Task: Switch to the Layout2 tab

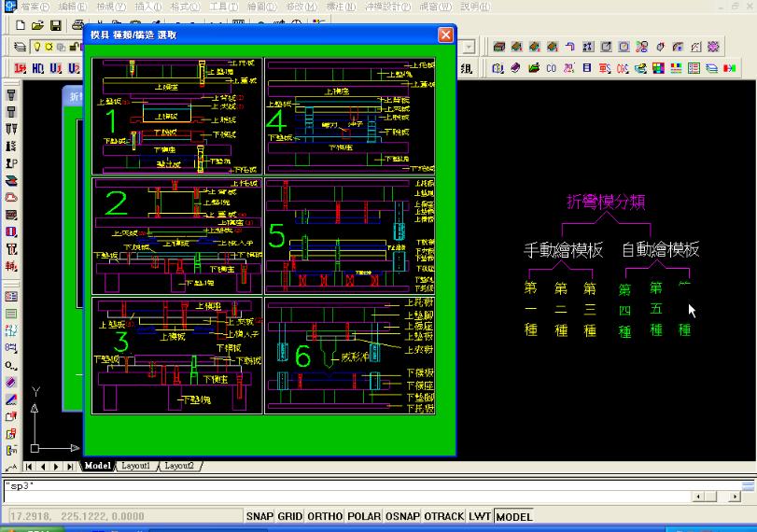Action: 179,466
